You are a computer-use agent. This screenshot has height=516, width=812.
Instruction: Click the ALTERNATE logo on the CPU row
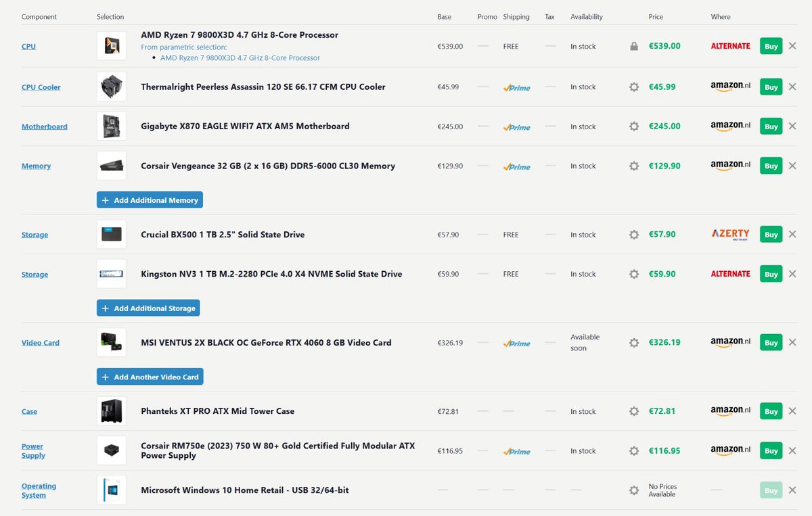[730, 46]
